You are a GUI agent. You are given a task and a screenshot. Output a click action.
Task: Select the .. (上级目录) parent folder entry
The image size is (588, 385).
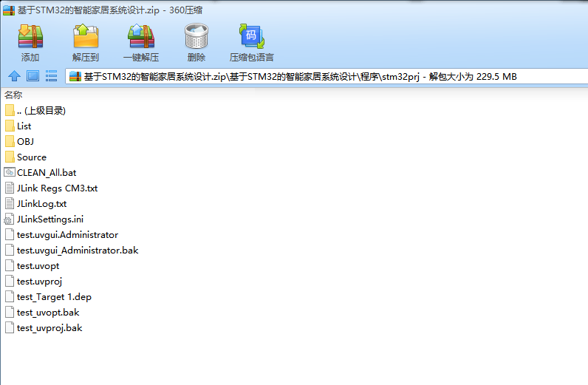pyautogui.click(x=35, y=111)
